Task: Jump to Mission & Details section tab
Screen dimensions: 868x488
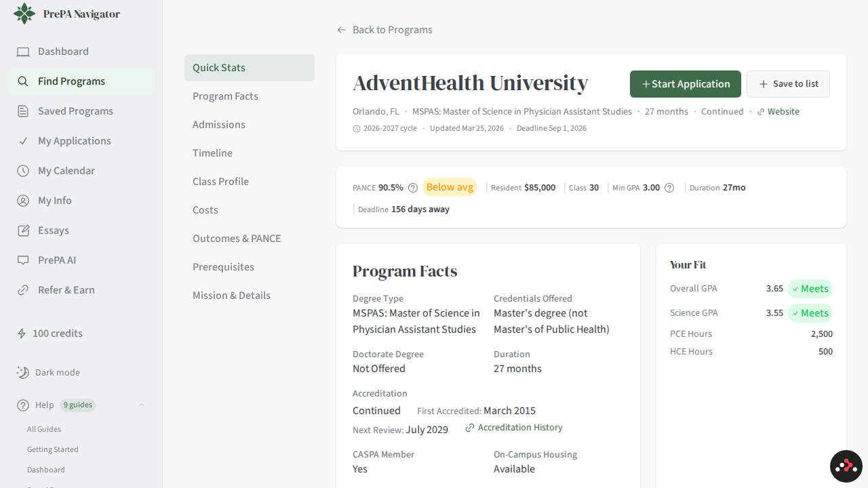Action: point(250,296)
